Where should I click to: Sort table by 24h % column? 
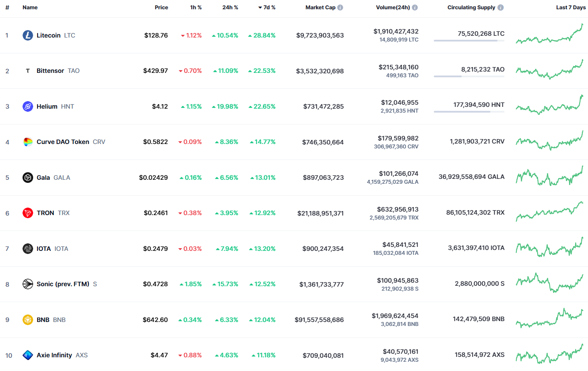[230, 8]
